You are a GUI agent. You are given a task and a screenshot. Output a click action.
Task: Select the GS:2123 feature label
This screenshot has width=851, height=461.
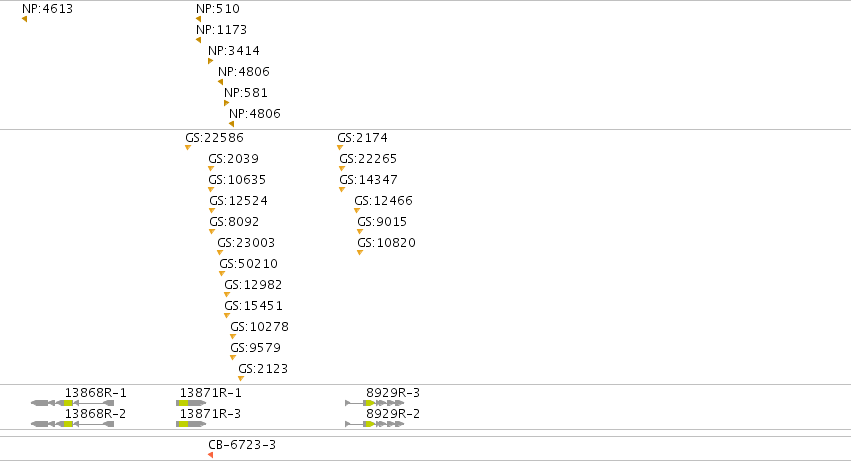tap(263, 369)
